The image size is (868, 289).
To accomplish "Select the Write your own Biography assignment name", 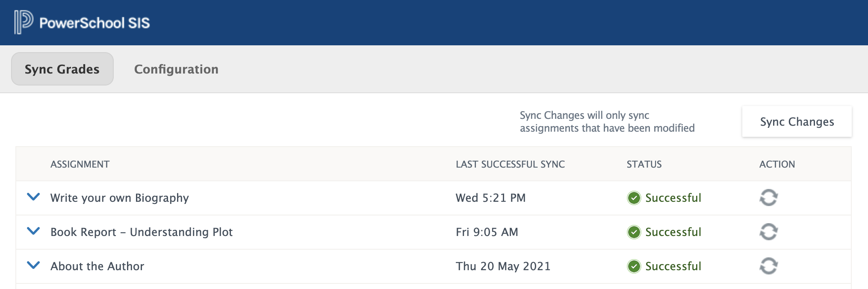I will 119,198.
